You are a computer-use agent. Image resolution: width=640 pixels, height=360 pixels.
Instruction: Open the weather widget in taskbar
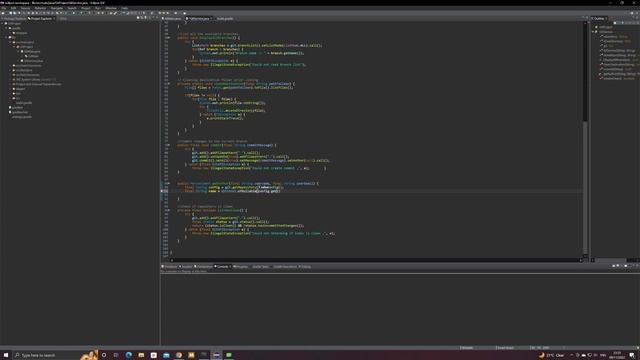point(551,355)
